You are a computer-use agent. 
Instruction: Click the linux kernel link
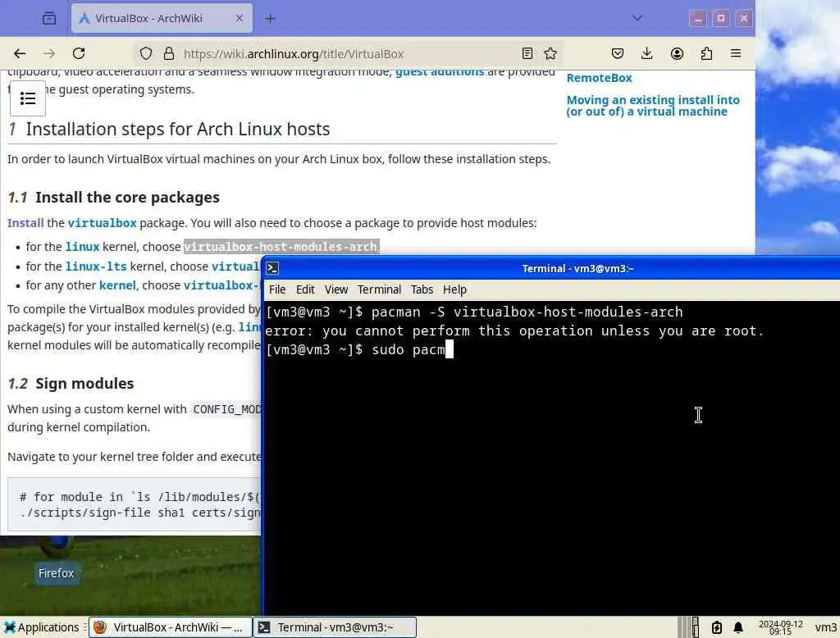point(82,247)
